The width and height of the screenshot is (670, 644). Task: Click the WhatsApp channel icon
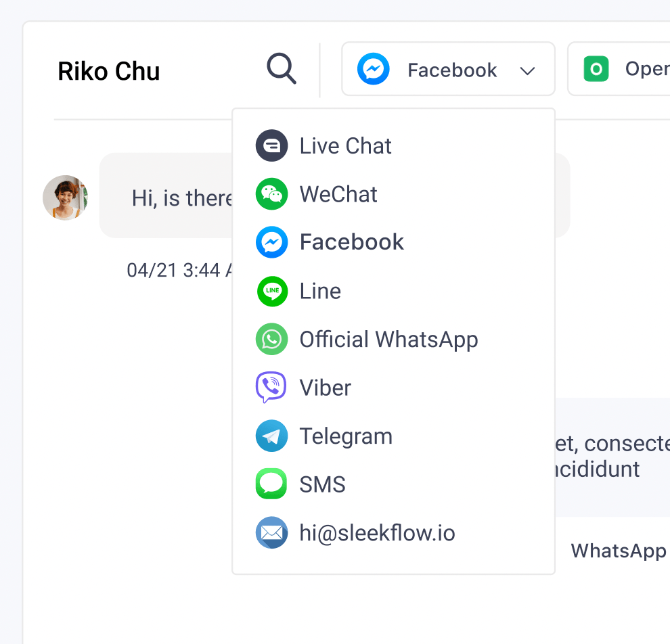tap(272, 340)
